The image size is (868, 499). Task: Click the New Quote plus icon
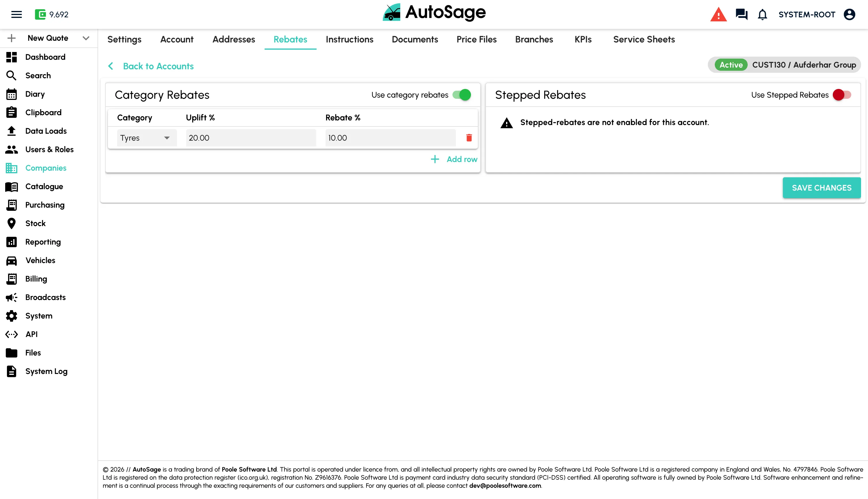(x=11, y=38)
